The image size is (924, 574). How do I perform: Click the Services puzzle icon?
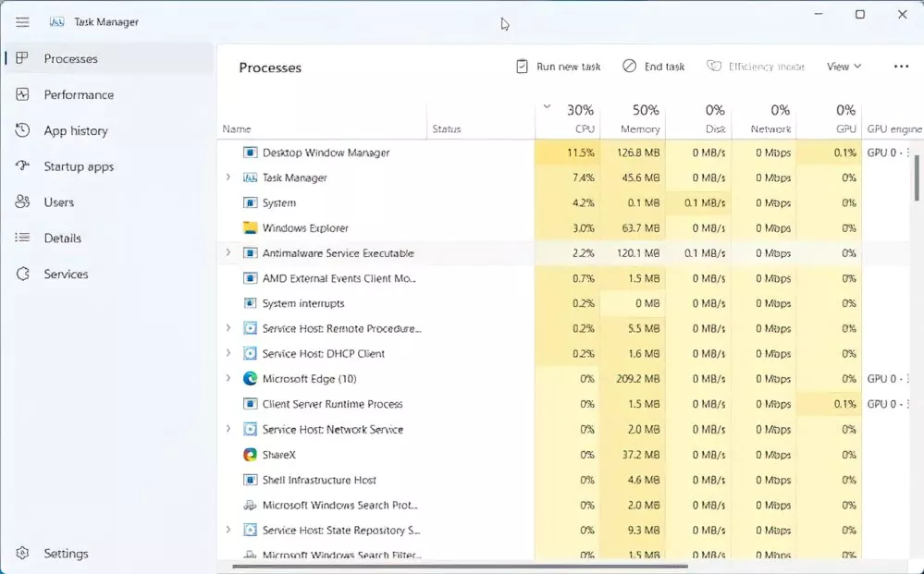tap(22, 274)
